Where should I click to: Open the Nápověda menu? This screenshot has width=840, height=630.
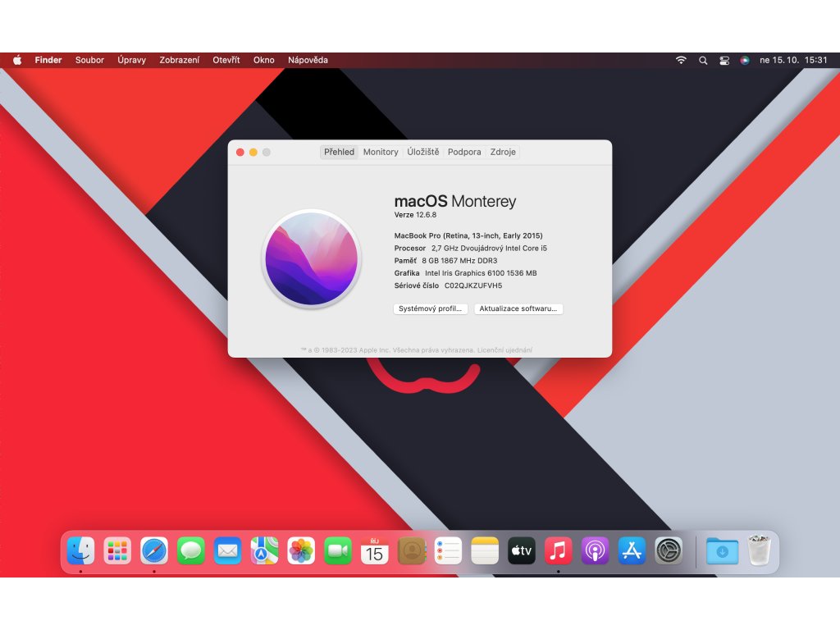tap(308, 60)
